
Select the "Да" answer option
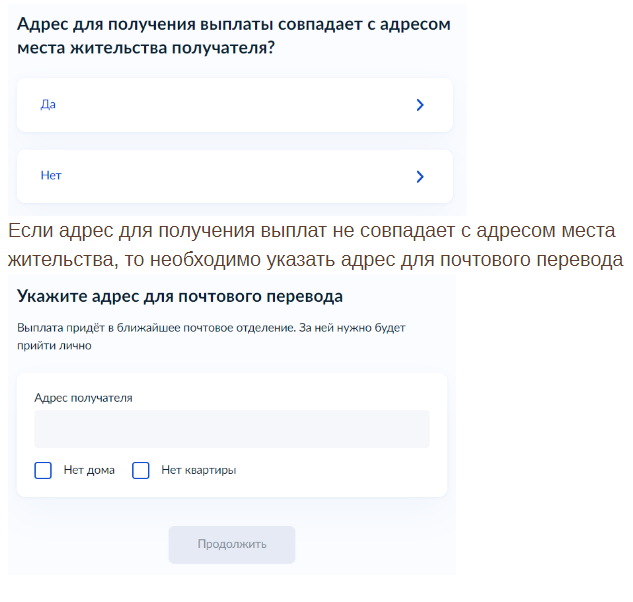[x=48, y=104]
